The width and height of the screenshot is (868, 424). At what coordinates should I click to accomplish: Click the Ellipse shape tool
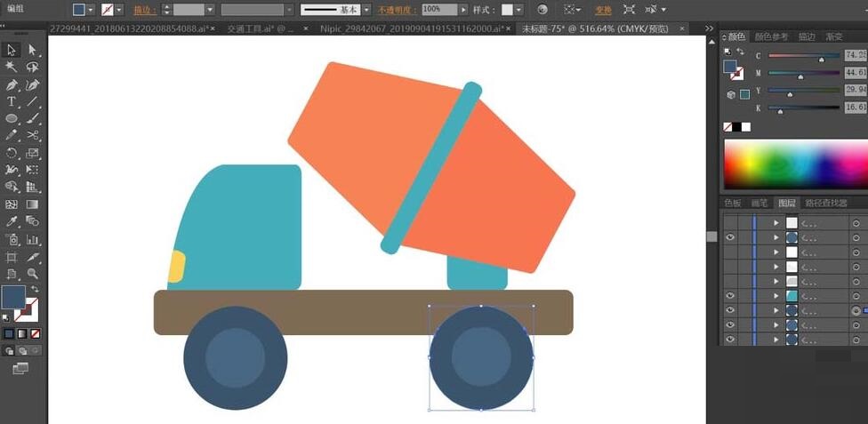point(12,119)
